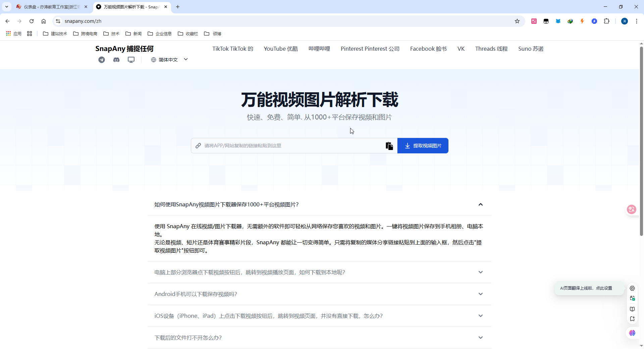The width and height of the screenshot is (644, 349).
Task: Open the 简体中文 language dropdown
Action: click(x=169, y=60)
